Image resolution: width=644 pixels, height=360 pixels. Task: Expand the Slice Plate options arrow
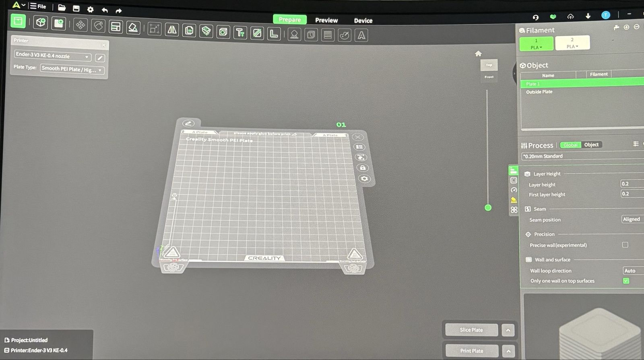pyautogui.click(x=508, y=330)
